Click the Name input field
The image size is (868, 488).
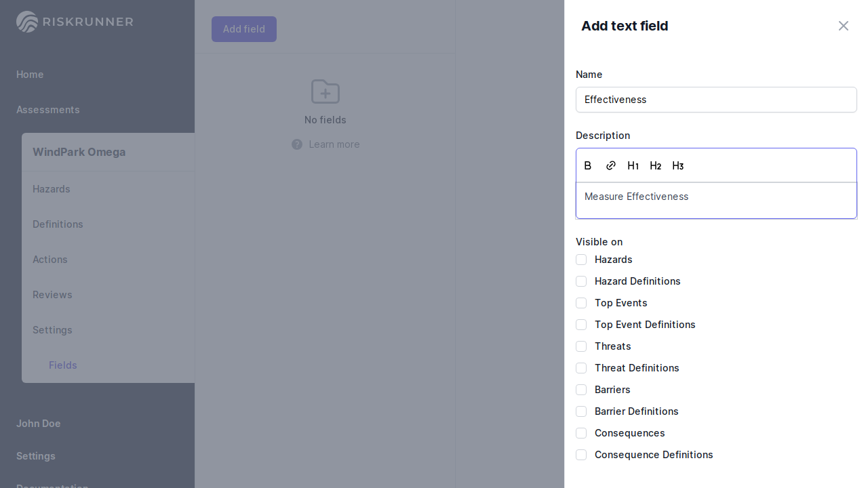point(716,100)
